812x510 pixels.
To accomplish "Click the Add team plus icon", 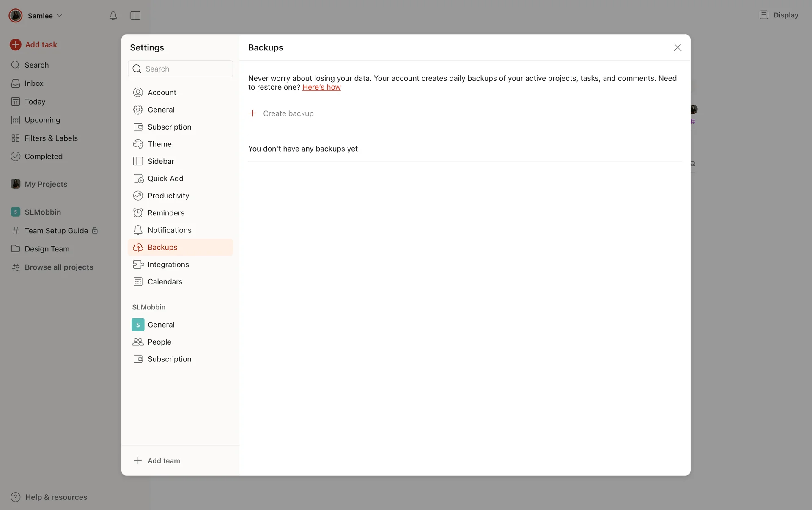I will click(x=138, y=460).
